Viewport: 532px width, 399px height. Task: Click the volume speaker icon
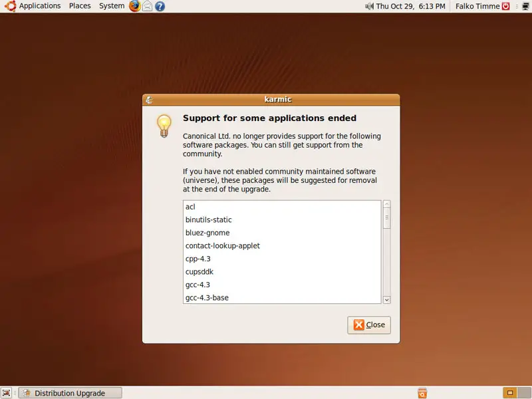(x=369, y=6)
